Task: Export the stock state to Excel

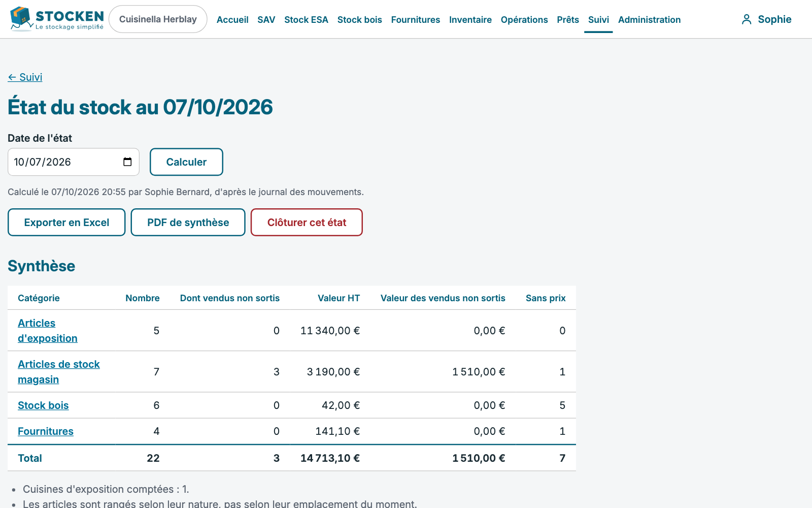Action: (x=66, y=223)
